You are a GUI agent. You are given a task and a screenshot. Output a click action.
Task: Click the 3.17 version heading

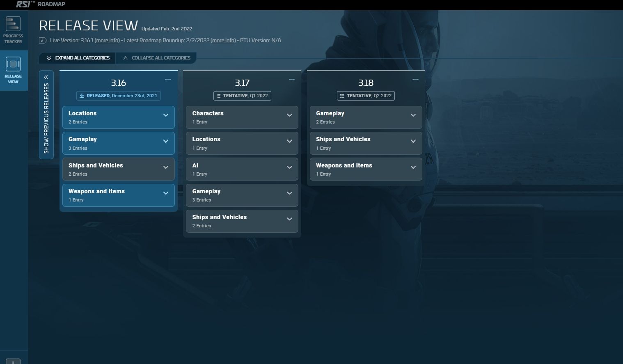(242, 82)
